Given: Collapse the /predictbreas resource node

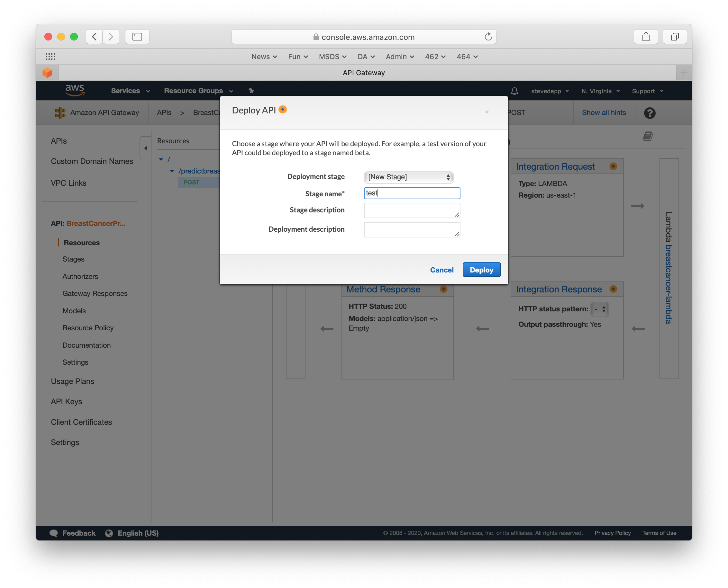Looking at the screenshot, I should [x=172, y=171].
